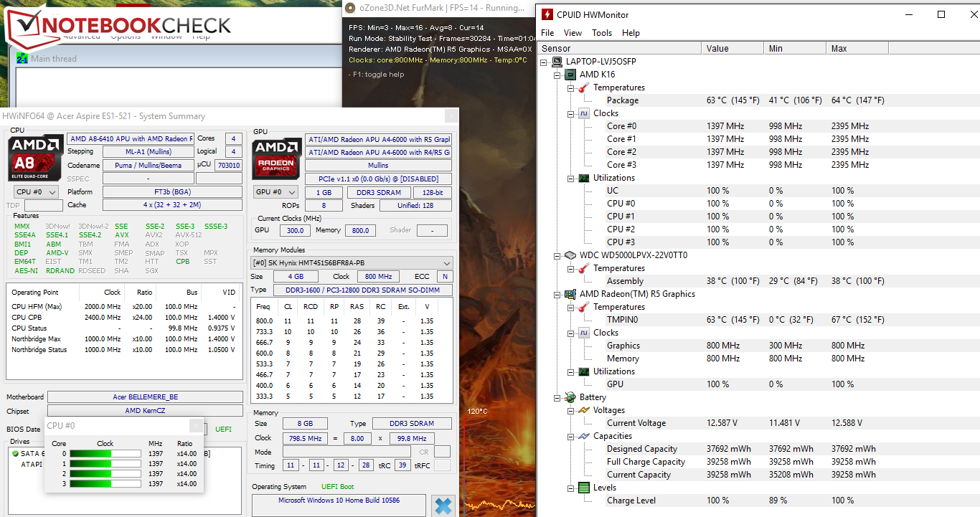This screenshot has width=980, height=517.
Task: Open the GPU #0 selector dropdown
Action: (276, 192)
